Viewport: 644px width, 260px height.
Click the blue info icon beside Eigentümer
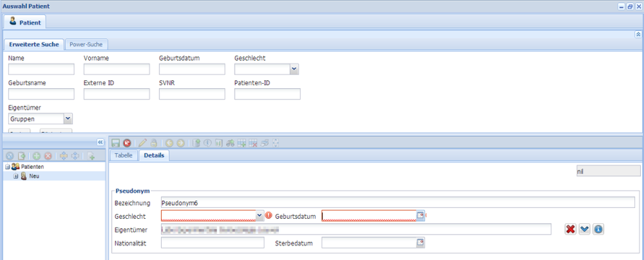click(598, 229)
